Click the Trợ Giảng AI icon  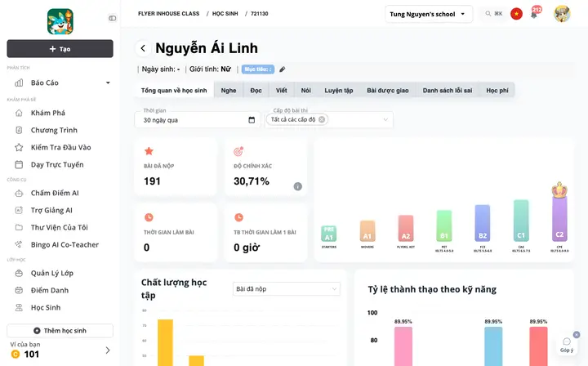(x=19, y=211)
